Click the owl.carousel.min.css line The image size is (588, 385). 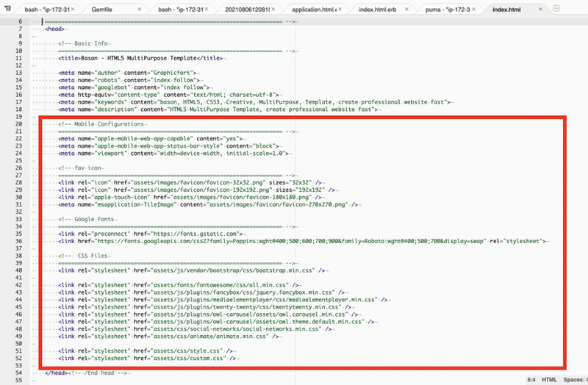(x=208, y=314)
